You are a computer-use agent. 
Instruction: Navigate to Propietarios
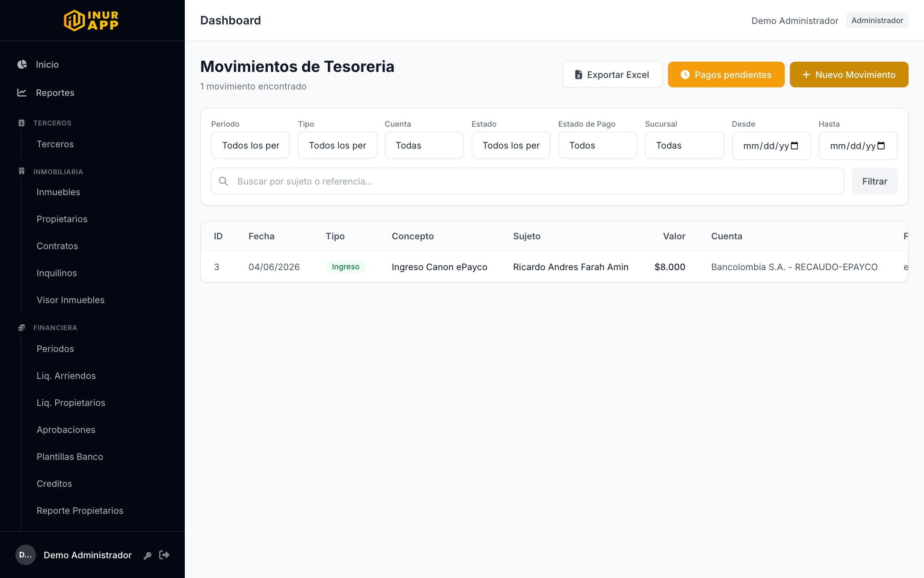62,219
